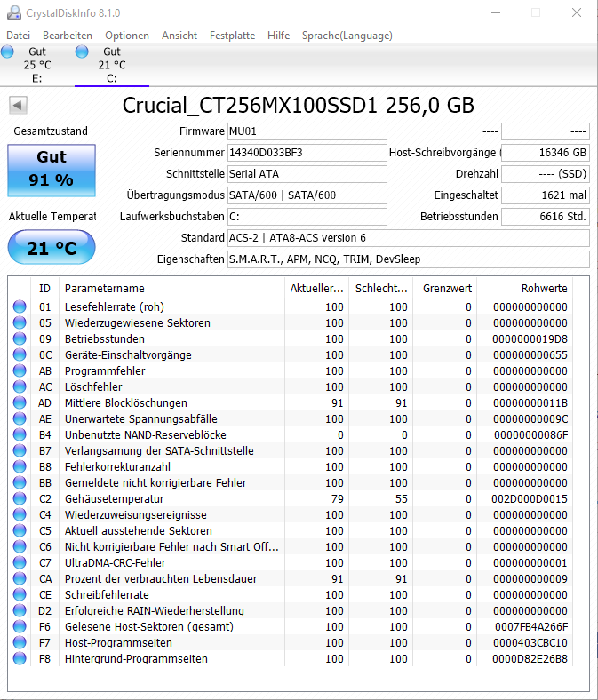The width and height of the screenshot is (598, 700).
Task: Click raw value 0000403CBC10
Action: pos(530,643)
